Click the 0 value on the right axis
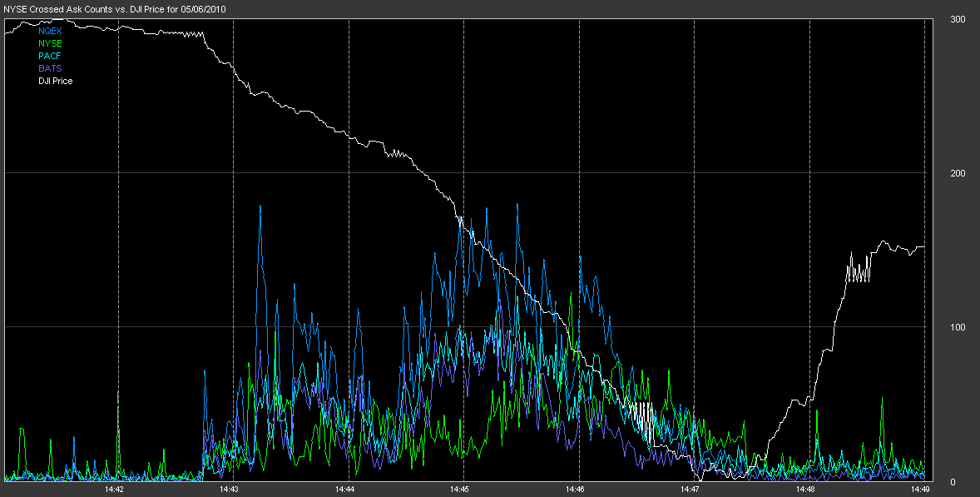The width and height of the screenshot is (980, 497). click(x=953, y=481)
